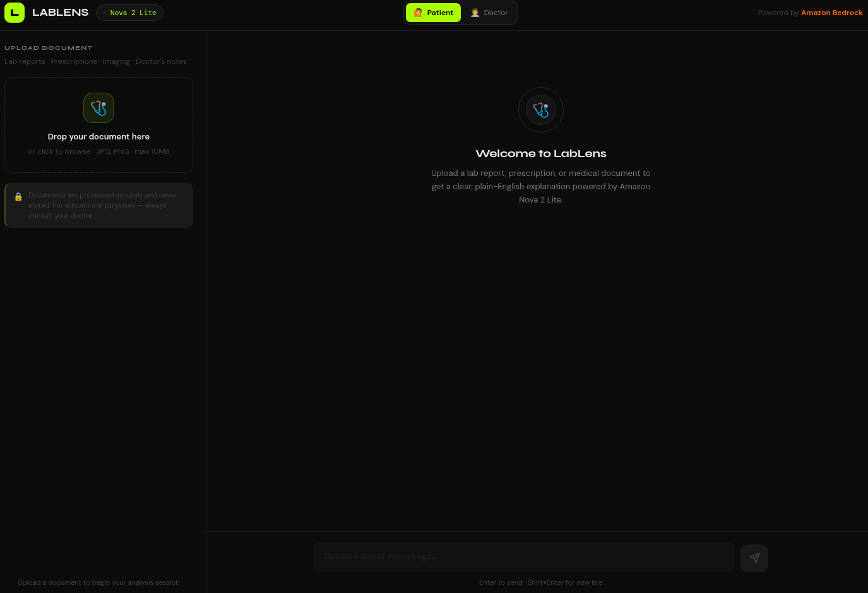
Task: Click the 'Welcome to LabLens' heading
Action: coord(541,153)
